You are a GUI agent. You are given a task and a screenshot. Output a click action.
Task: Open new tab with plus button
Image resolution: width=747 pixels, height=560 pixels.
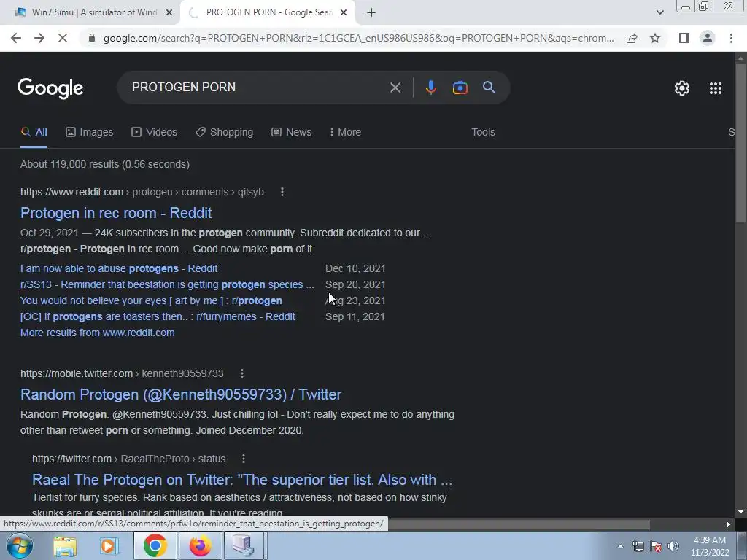coord(371,13)
